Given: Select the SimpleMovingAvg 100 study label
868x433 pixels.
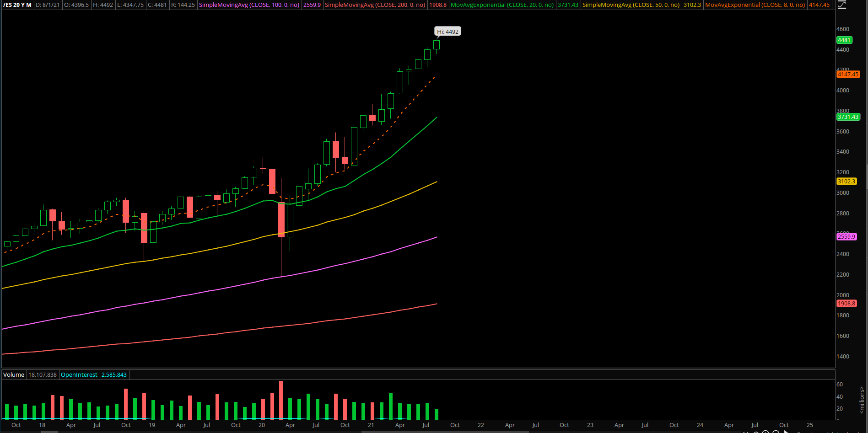Looking at the screenshot, I should pos(249,5).
